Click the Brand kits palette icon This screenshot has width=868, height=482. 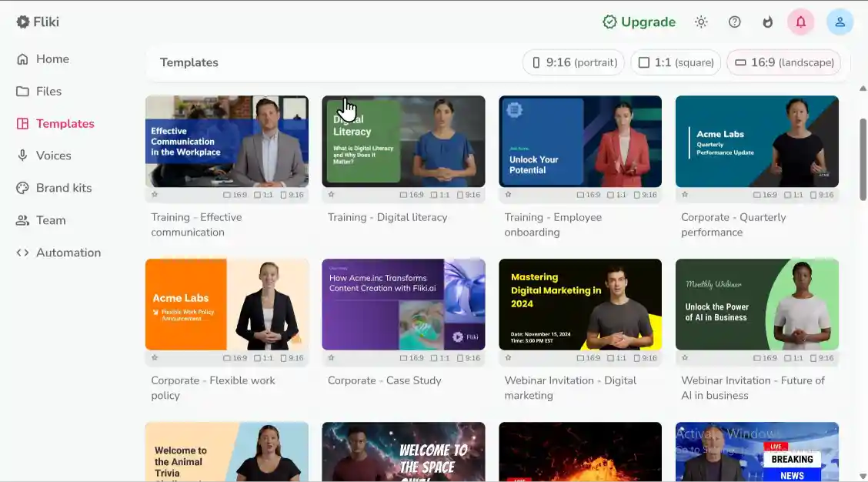pos(23,188)
